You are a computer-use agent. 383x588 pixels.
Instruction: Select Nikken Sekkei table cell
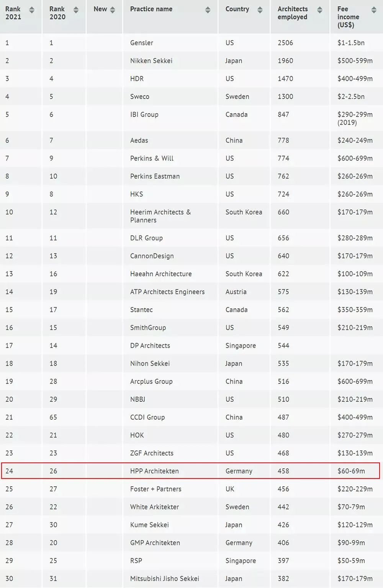(151, 61)
